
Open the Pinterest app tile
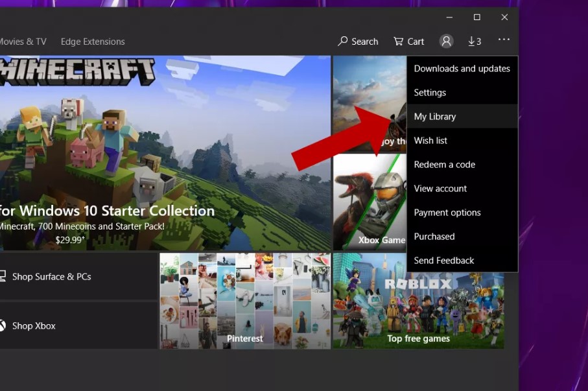pos(245,301)
